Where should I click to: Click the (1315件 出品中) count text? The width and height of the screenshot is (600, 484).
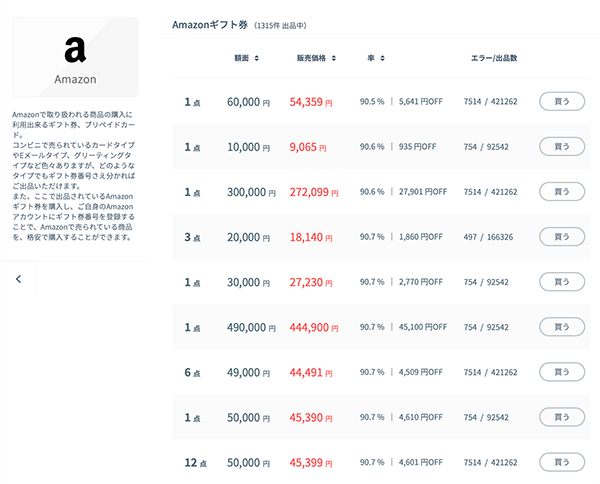point(280,26)
